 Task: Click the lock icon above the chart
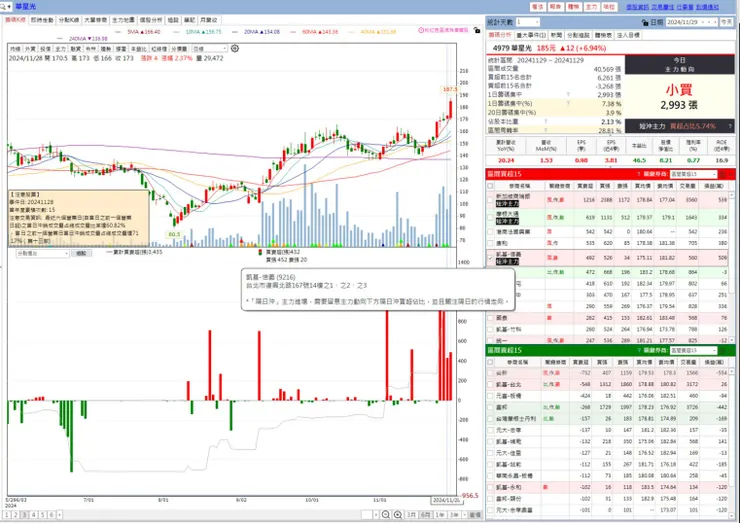coord(477,30)
